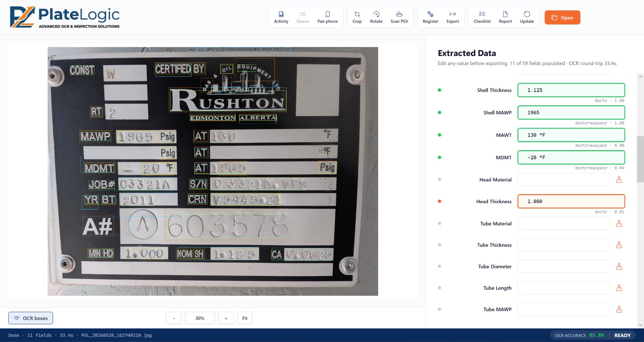The image size is (644, 342).
Task: Open the Register tool
Action: click(430, 17)
